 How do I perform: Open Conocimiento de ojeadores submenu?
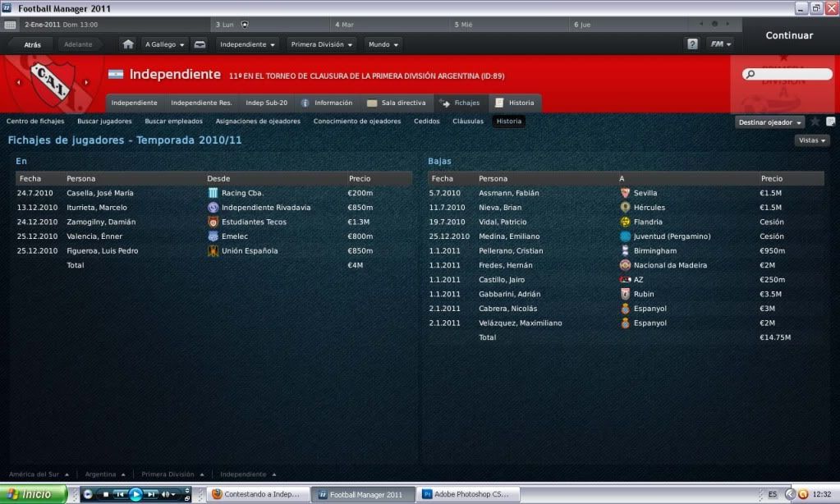click(357, 121)
